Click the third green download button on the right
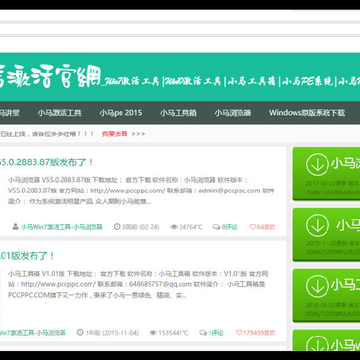This screenshot has height=360, width=360. pyautogui.click(x=326, y=295)
